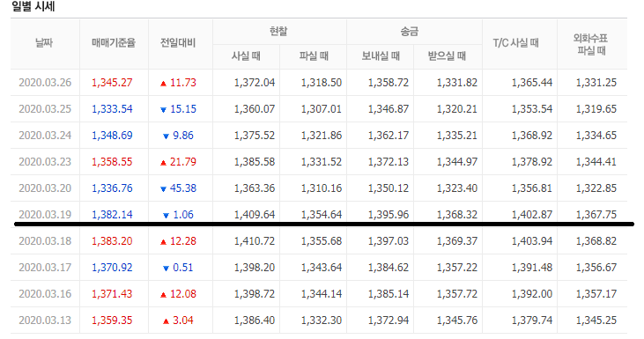
Task: Select date 2020.03.24
Action: coord(45,136)
